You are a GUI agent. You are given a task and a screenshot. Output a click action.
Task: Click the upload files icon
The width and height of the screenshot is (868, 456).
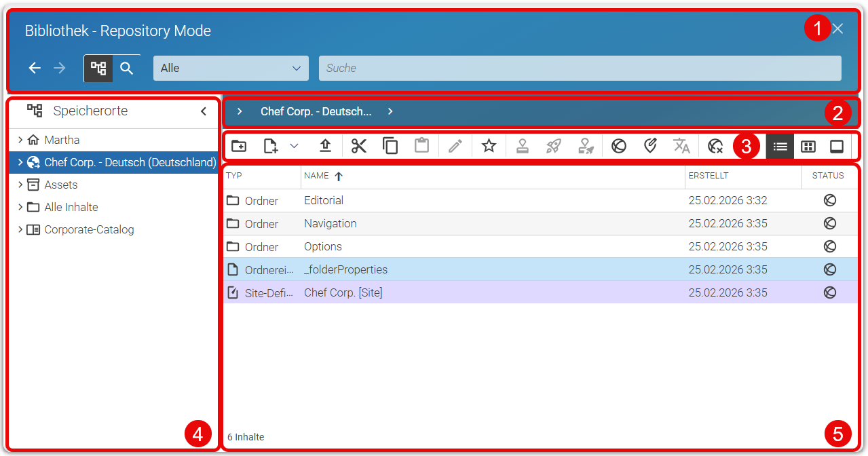click(x=326, y=146)
